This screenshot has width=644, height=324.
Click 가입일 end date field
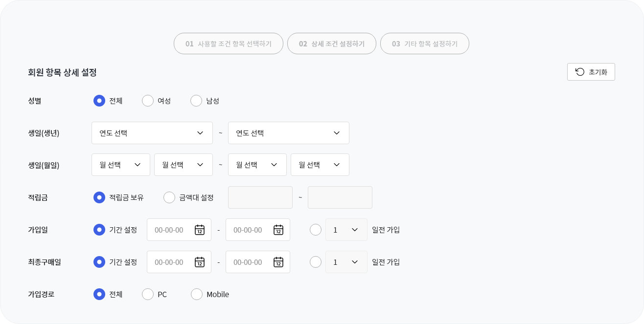click(258, 230)
